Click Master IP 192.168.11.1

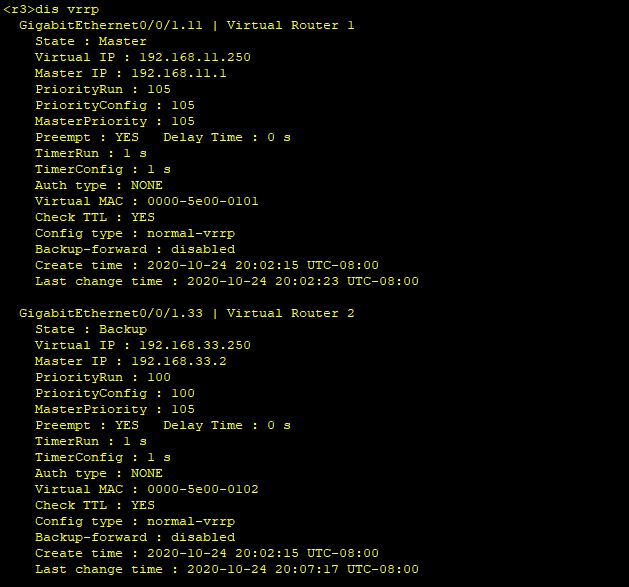[131, 73]
